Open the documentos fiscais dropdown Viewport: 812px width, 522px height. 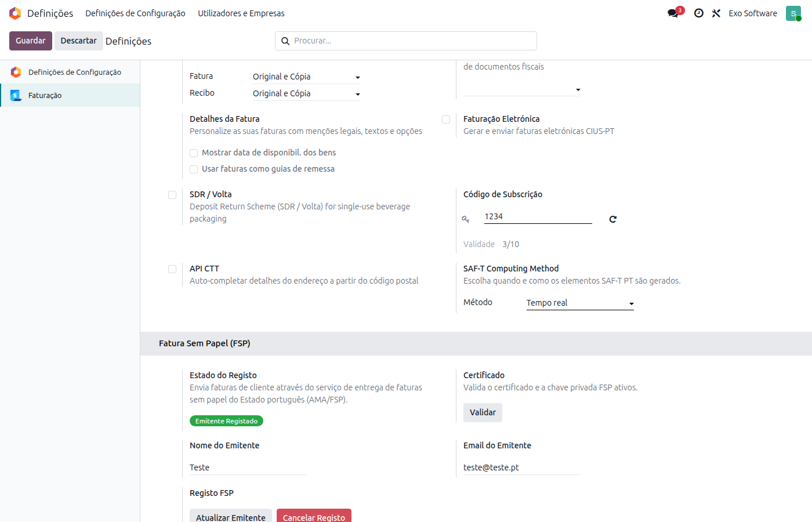tap(522, 89)
